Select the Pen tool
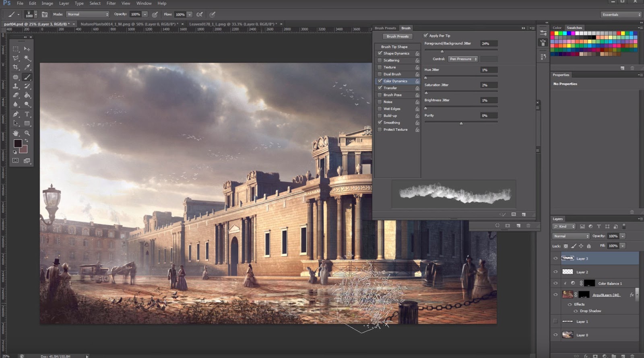 pos(16,114)
